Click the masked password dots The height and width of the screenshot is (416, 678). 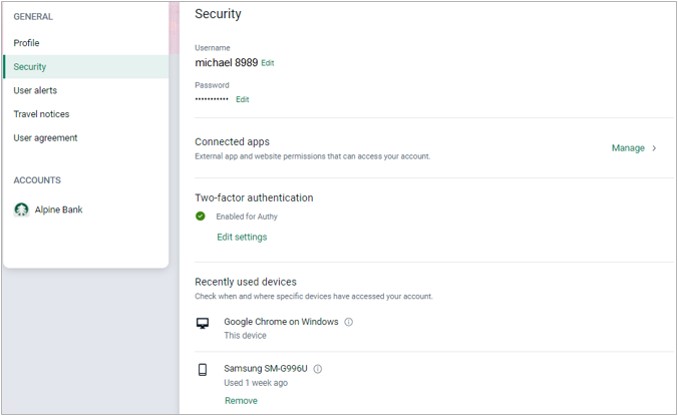point(211,99)
